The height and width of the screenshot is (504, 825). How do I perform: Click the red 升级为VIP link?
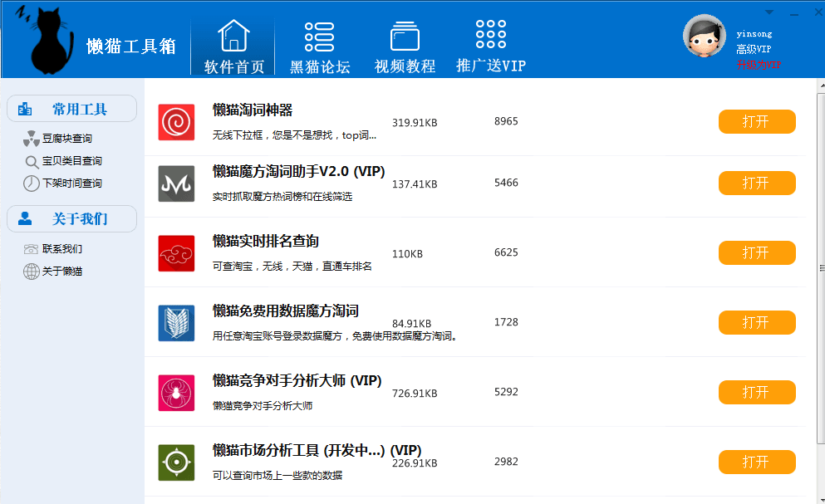(x=758, y=64)
